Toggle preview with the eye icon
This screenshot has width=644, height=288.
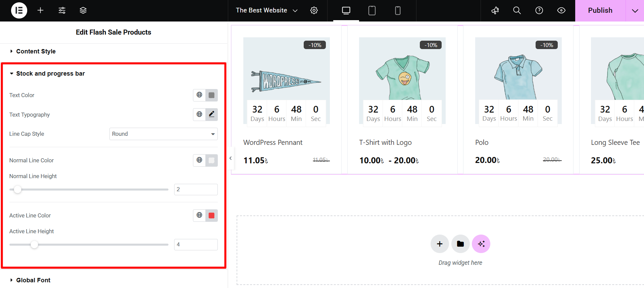click(x=561, y=10)
